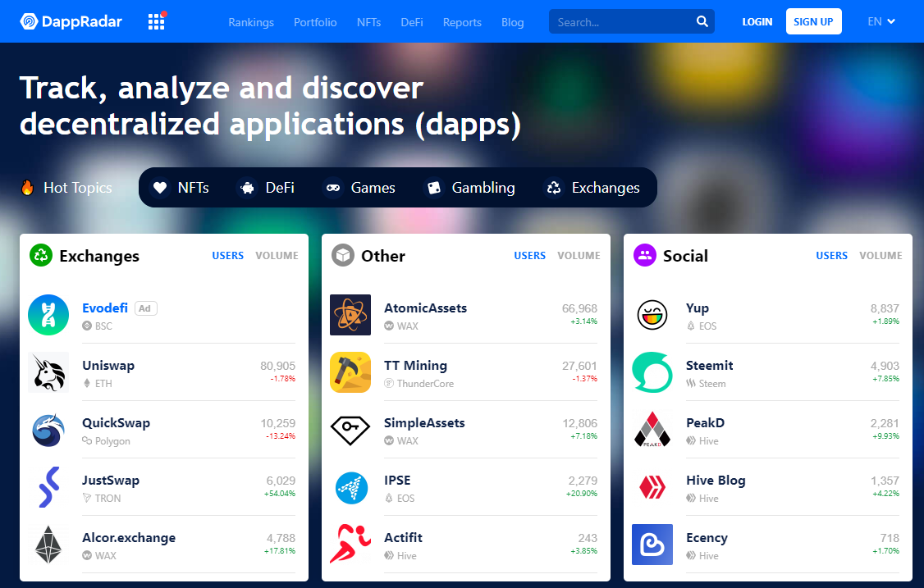The height and width of the screenshot is (588, 924).
Task: Switch Social card to VOLUME
Action: (x=881, y=256)
